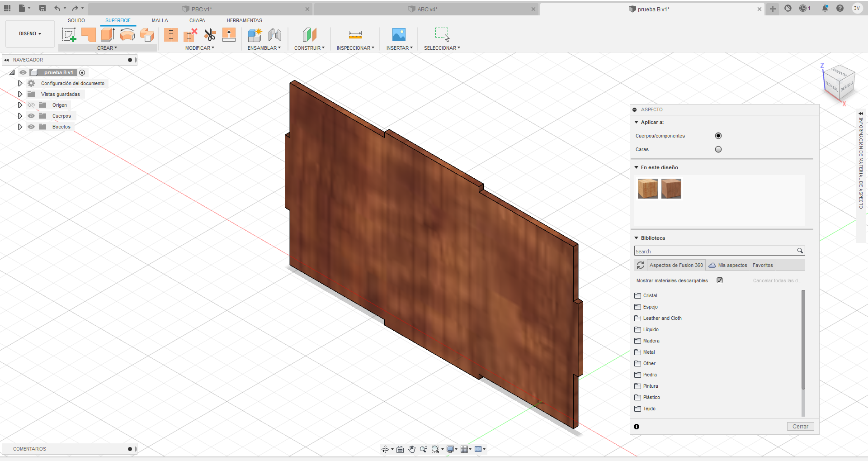Image resolution: width=868 pixels, height=461 pixels.
Task: Switch to the CHAPA tab
Action: click(x=197, y=20)
